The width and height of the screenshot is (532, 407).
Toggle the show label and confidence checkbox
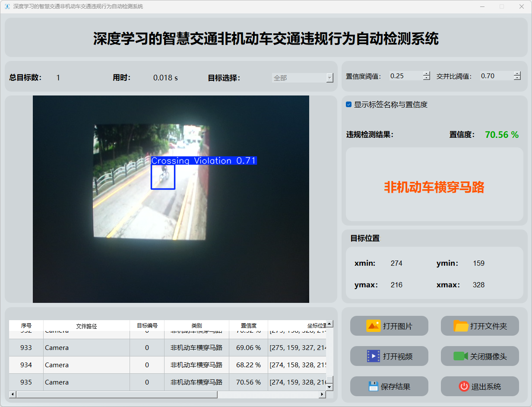[x=349, y=105]
